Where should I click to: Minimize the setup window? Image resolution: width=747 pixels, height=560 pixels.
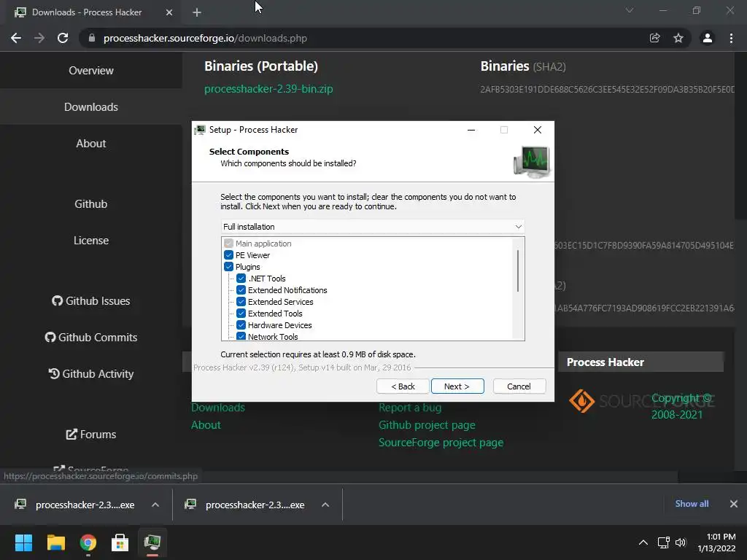pos(471,130)
